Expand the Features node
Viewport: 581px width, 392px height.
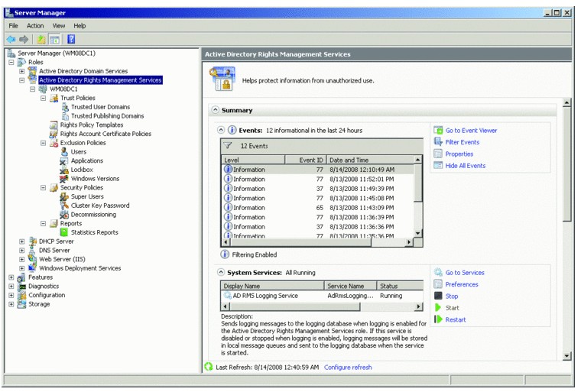click(11, 277)
